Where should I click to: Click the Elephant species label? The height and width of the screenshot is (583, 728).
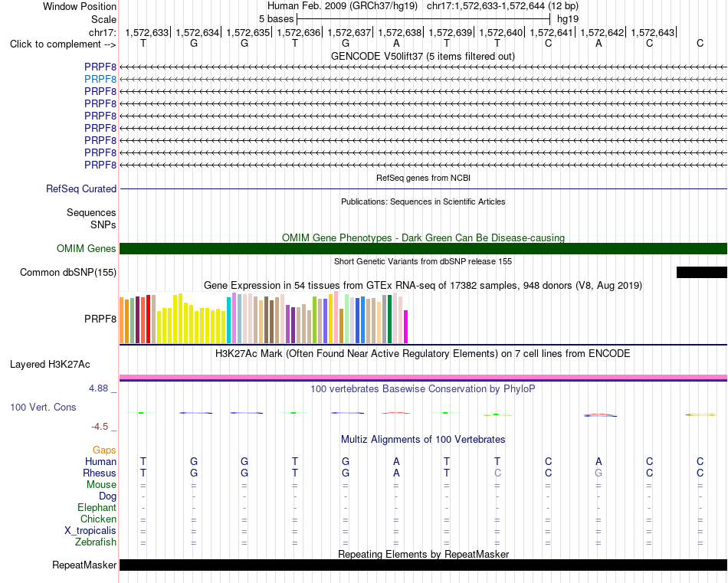point(97,507)
